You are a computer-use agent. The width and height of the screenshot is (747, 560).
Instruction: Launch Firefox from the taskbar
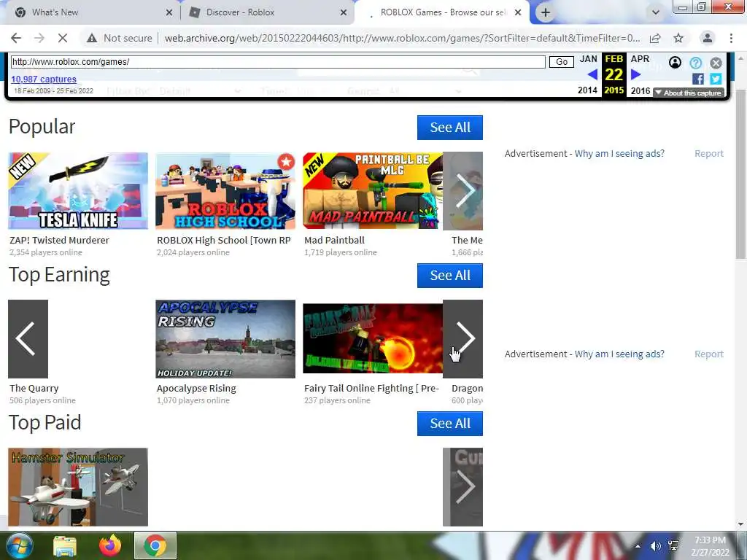[110, 545]
